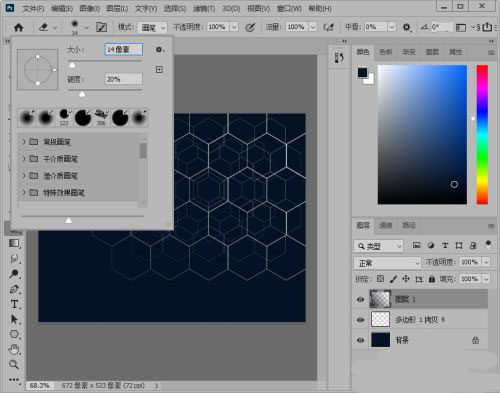Viewport: 500px width, 393px height.
Task: Open the 滤镜(T) menu
Action: [204, 8]
